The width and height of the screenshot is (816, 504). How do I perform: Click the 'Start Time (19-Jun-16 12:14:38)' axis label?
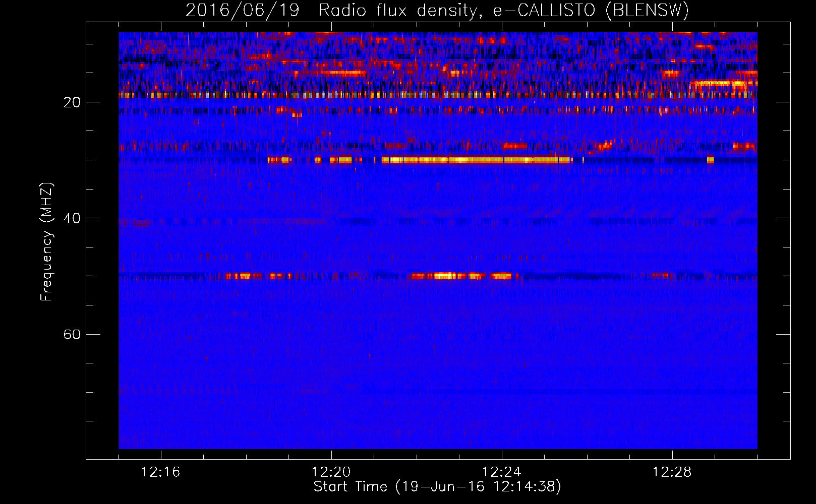coord(437,487)
